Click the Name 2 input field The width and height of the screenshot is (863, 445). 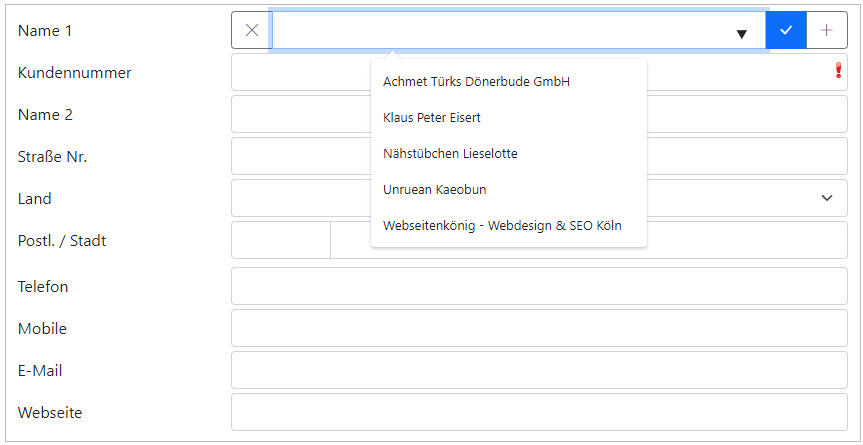tap(300, 114)
